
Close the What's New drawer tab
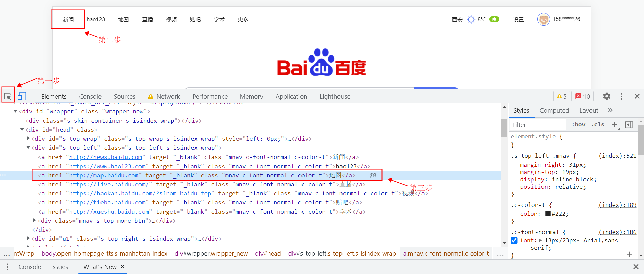[x=122, y=267]
